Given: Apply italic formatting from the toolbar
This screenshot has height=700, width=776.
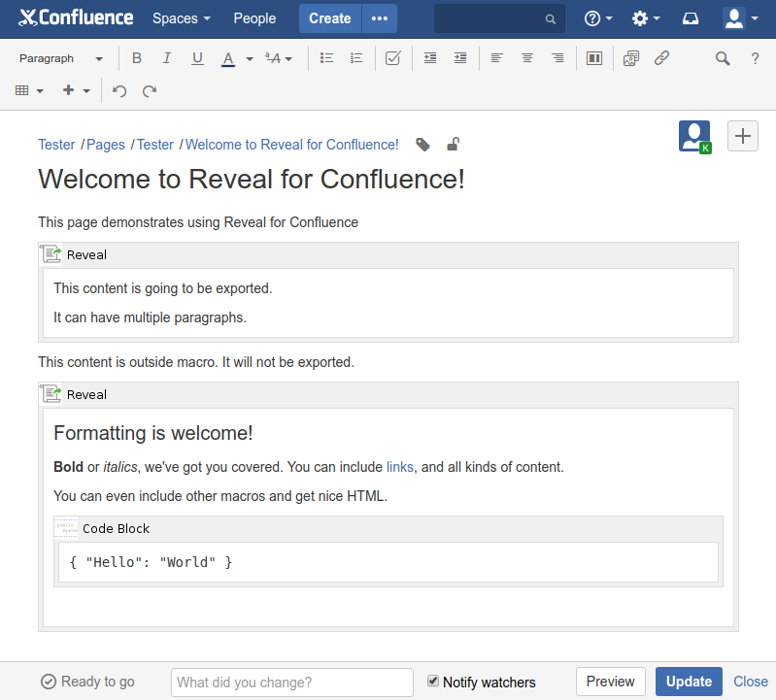Looking at the screenshot, I should pyautogui.click(x=167, y=58).
